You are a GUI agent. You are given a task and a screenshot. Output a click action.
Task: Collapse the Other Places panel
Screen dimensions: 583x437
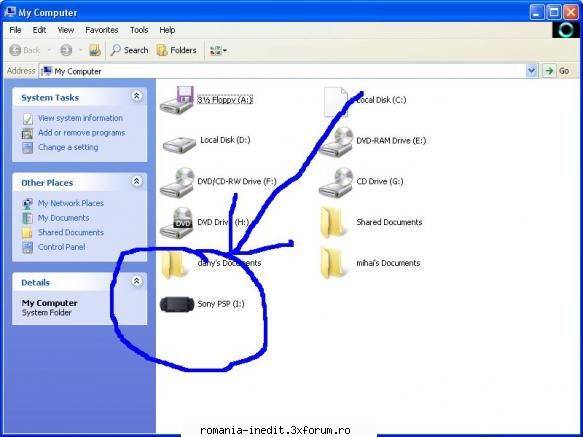(136, 181)
